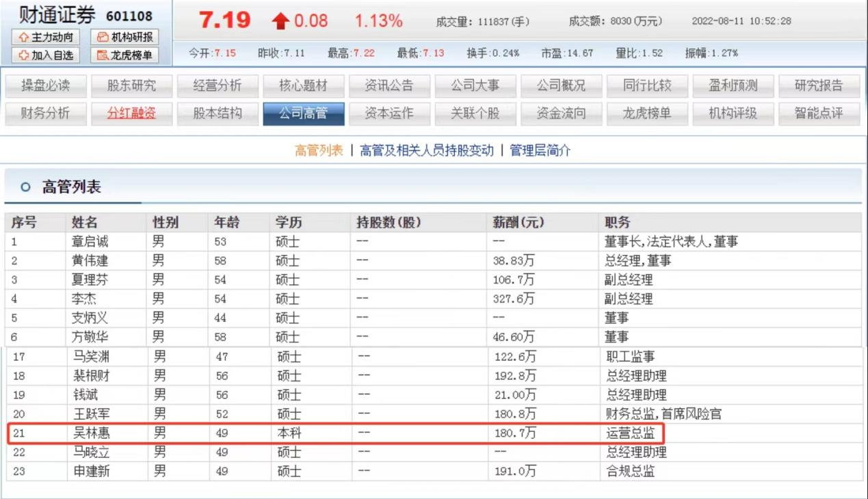
Task: Open 经营分析 tab
Action: pos(218,86)
